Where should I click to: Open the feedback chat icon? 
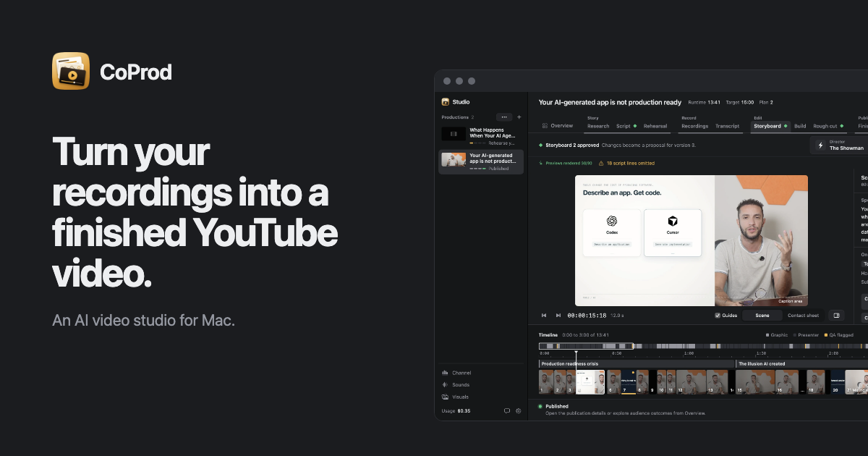coord(507,411)
